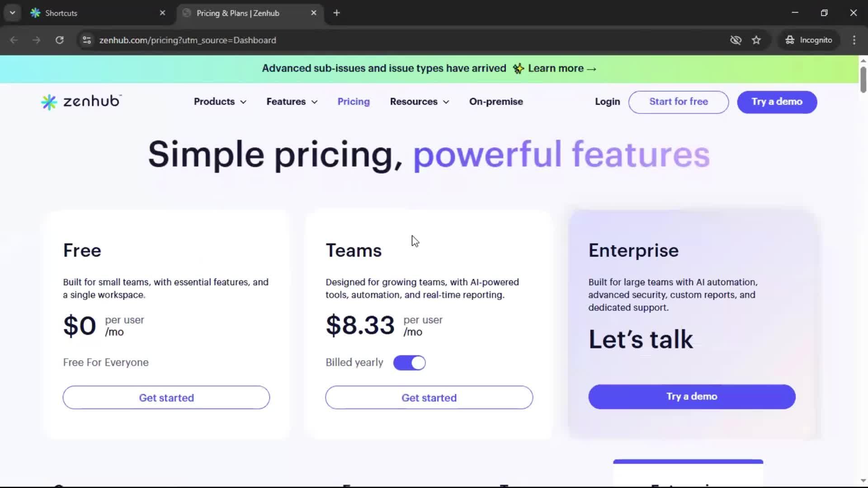Viewport: 868px width, 488px height.
Task: Expand the Features dropdown menu
Action: point(292,102)
